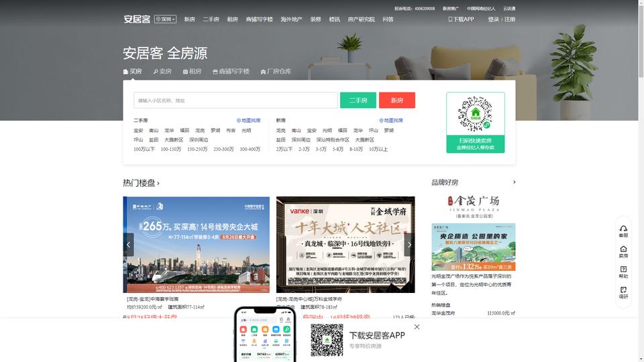Select the 租房 search tab above search box
The width and height of the screenshot is (644, 362).
[x=192, y=72]
